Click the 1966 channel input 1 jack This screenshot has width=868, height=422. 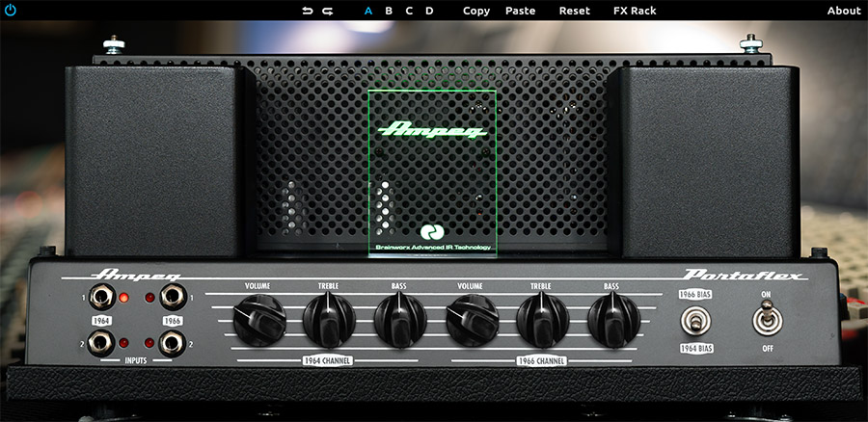pos(174,297)
